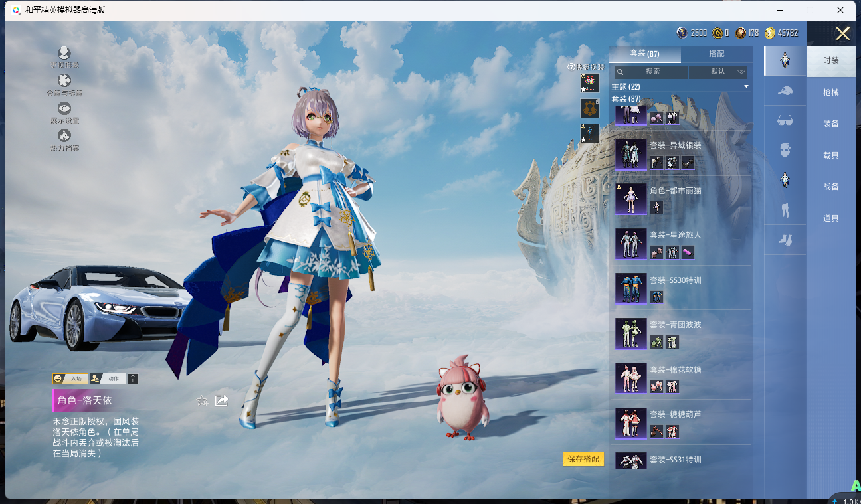Click the blue BMW sports car

coord(100,307)
